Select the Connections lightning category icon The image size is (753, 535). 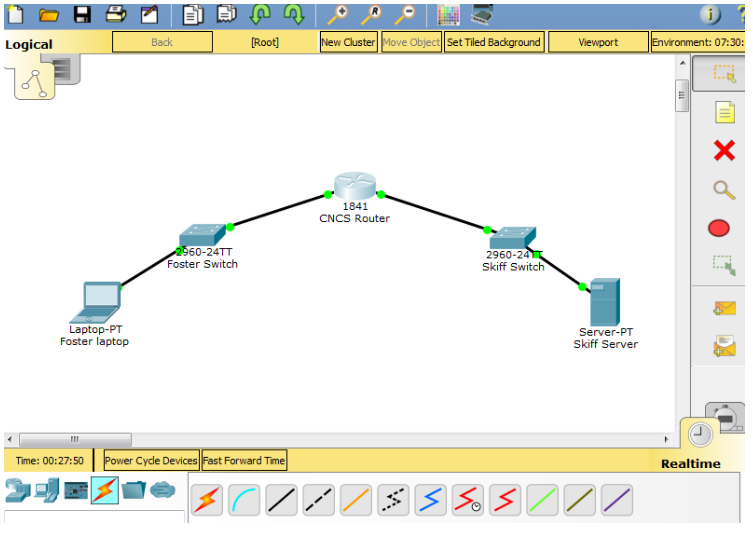click(x=105, y=490)
